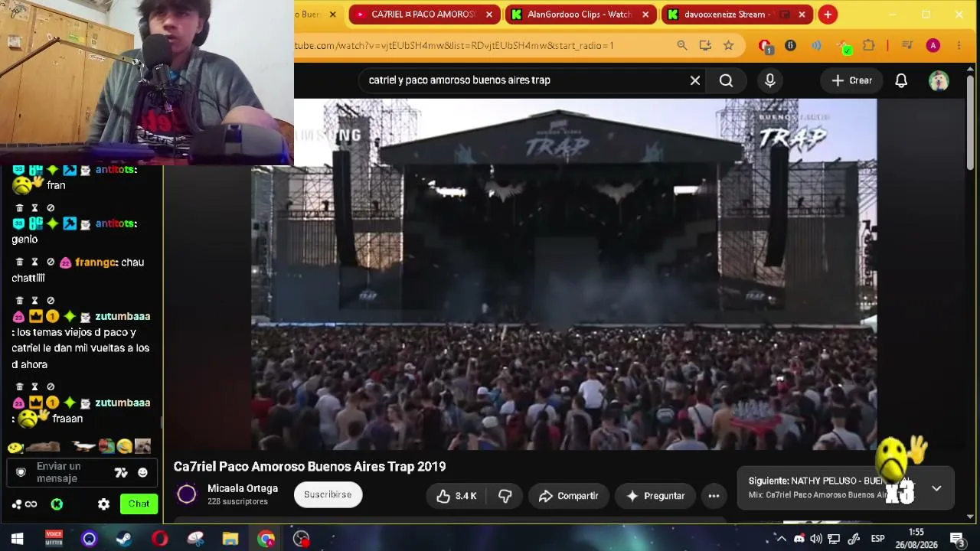The height and width of the screenshot is (551, 980).
Task: Open the Micaela Ortega channel avatar
Action: tap(187, 494)
